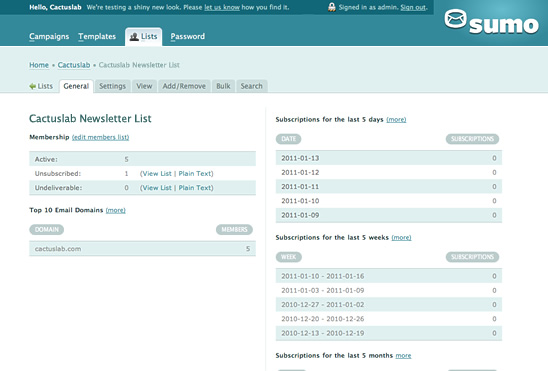The width and height of the screenshot is (548, 371).
Task: View List of unsubscribed members
Action: [x=157, y=174]
